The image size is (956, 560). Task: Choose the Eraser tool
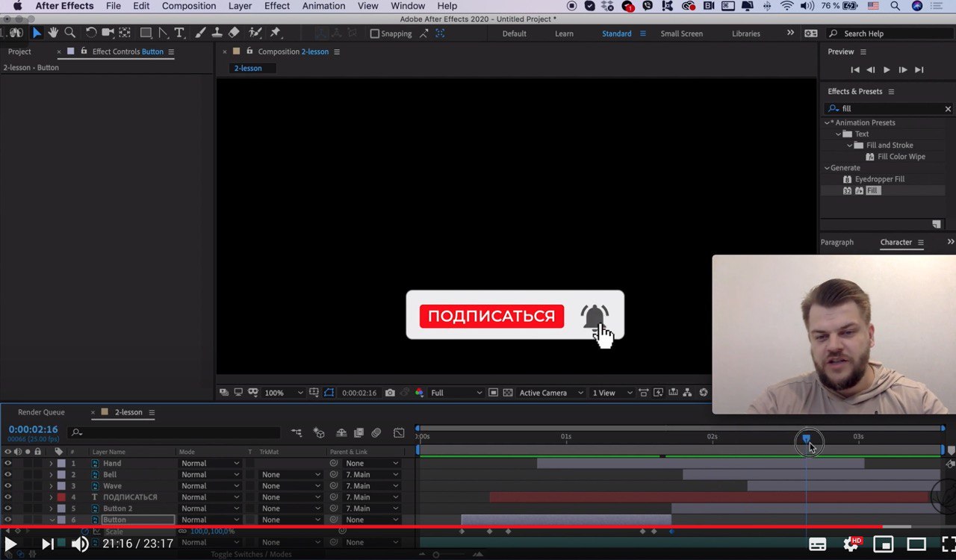click(234, 33)
